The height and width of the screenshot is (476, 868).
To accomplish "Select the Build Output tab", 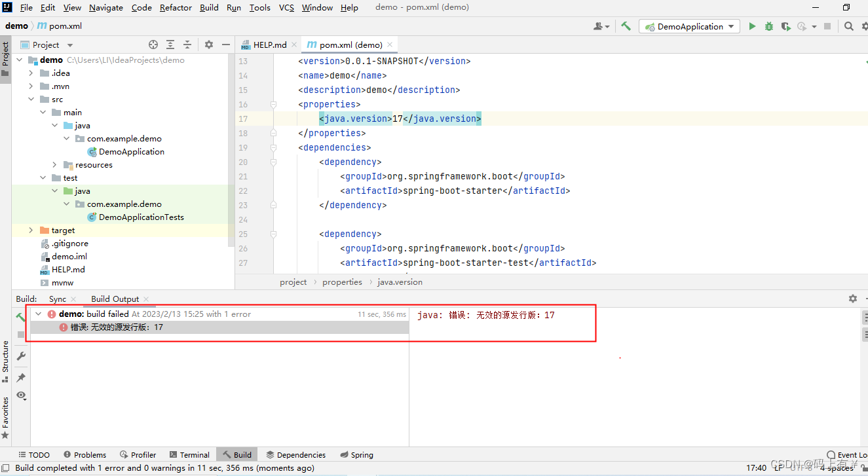I will click(115, 299).
